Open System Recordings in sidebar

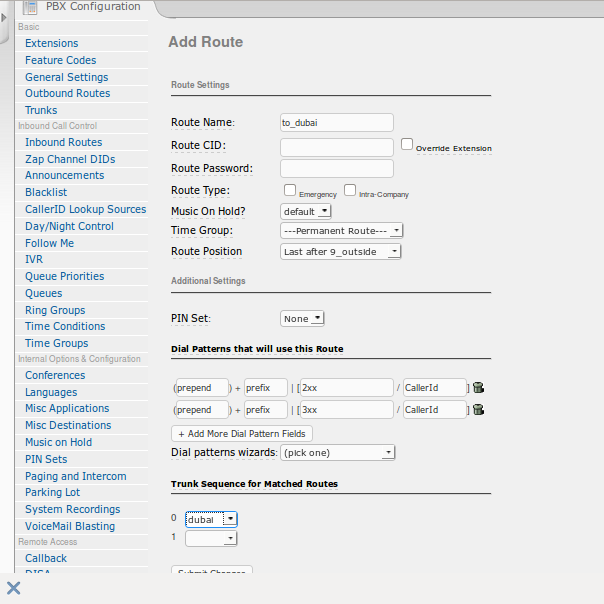pos(72,509)
